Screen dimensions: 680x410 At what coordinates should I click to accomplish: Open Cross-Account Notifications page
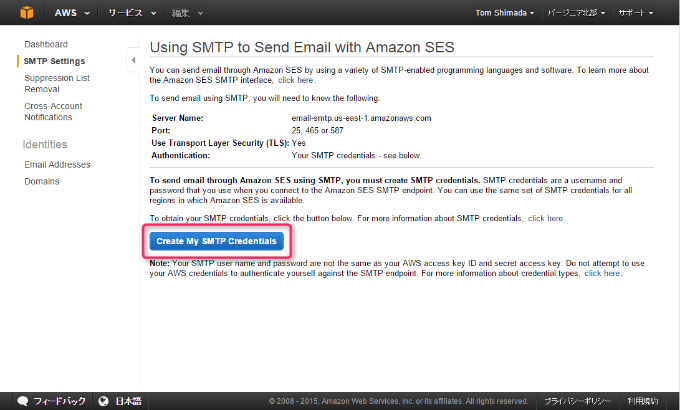tap(53, 112)
